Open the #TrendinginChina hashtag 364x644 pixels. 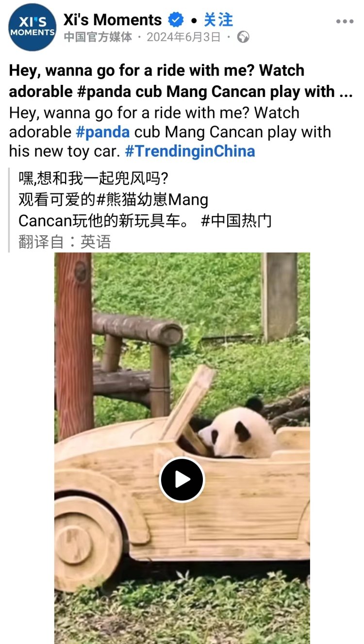190,151
